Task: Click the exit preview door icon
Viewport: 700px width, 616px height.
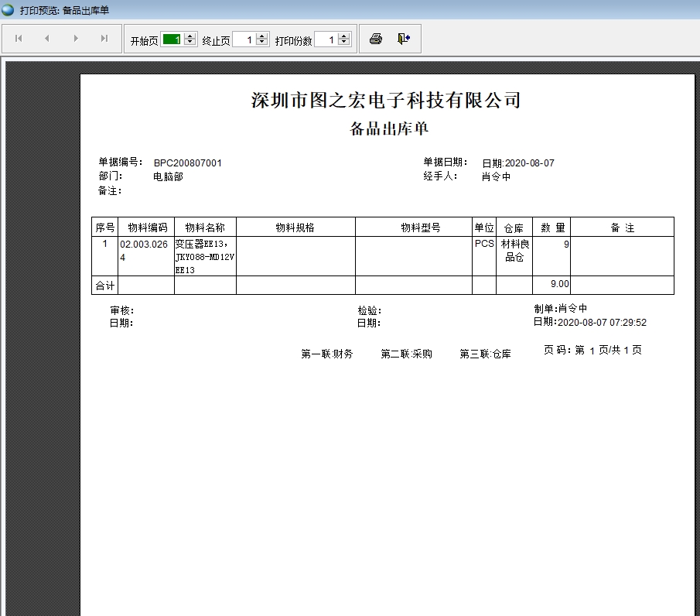Action: tap(403, 39)
